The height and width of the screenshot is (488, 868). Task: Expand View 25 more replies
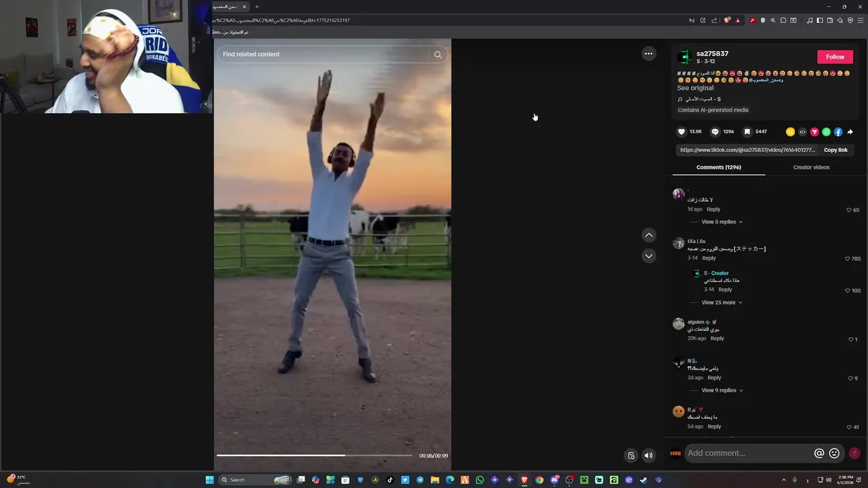[x=722, y=302]
